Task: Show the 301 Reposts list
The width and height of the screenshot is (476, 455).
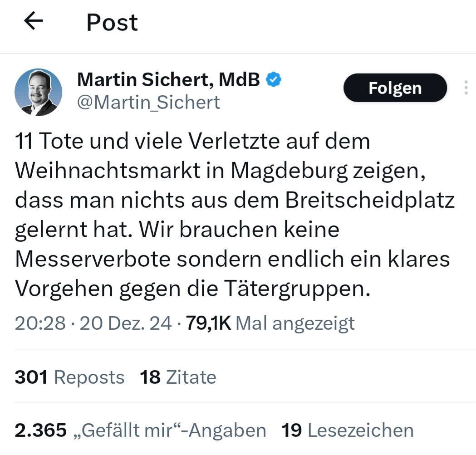Action: (x=69, y=377)
